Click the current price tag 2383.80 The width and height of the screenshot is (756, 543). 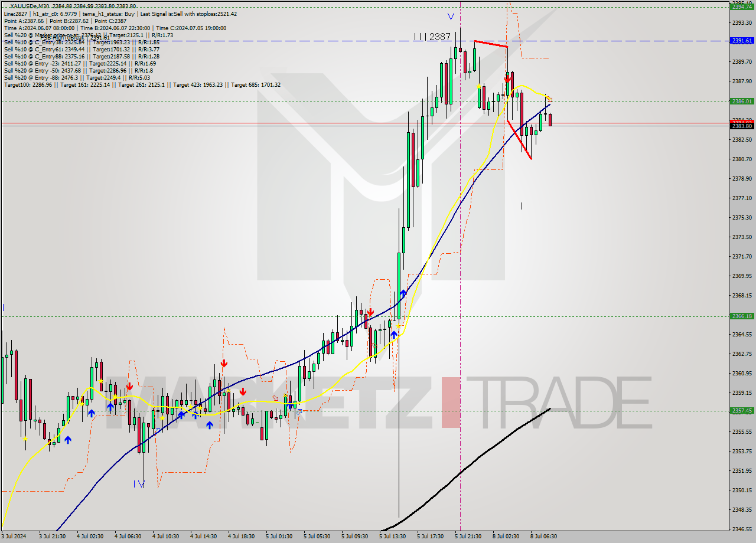[742, 126]
